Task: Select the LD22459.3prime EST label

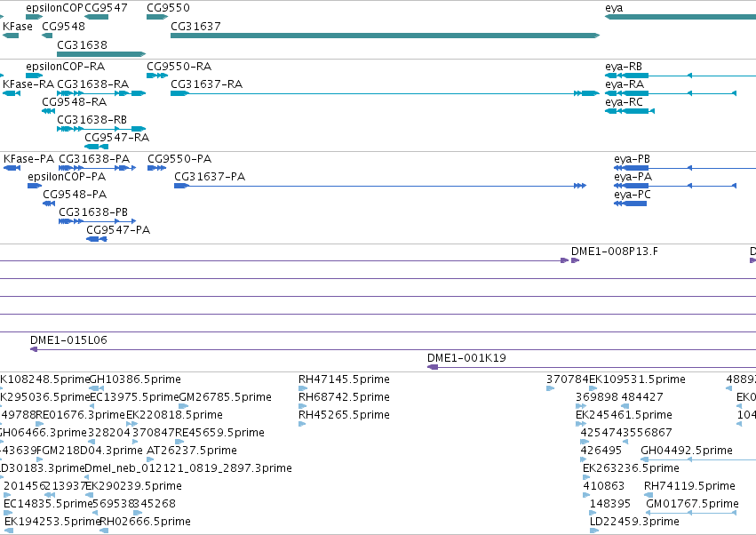Action: coord(634,522)
